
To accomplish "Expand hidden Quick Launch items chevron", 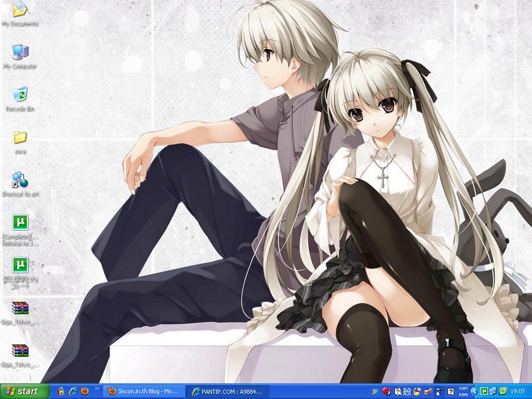I will (97, 389).
